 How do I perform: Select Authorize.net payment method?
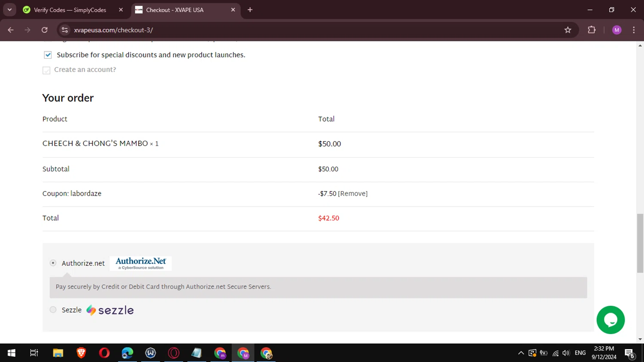(53, 263)
